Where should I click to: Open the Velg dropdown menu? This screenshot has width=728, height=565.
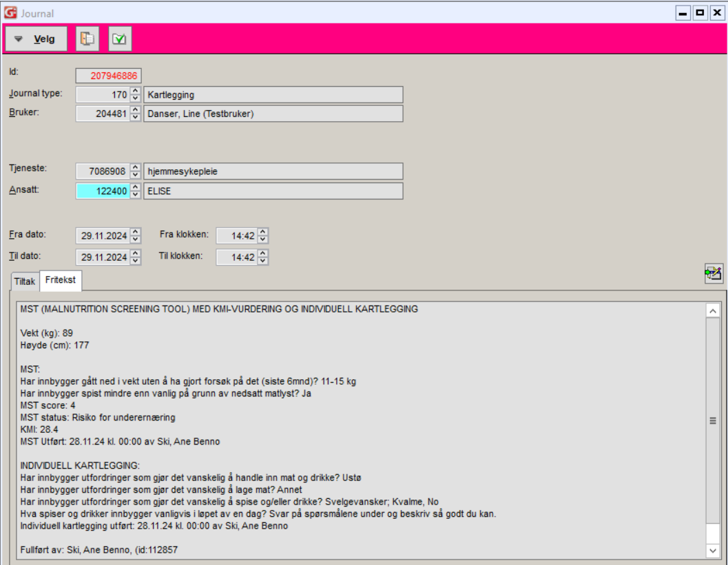click(x=37, y=39)
